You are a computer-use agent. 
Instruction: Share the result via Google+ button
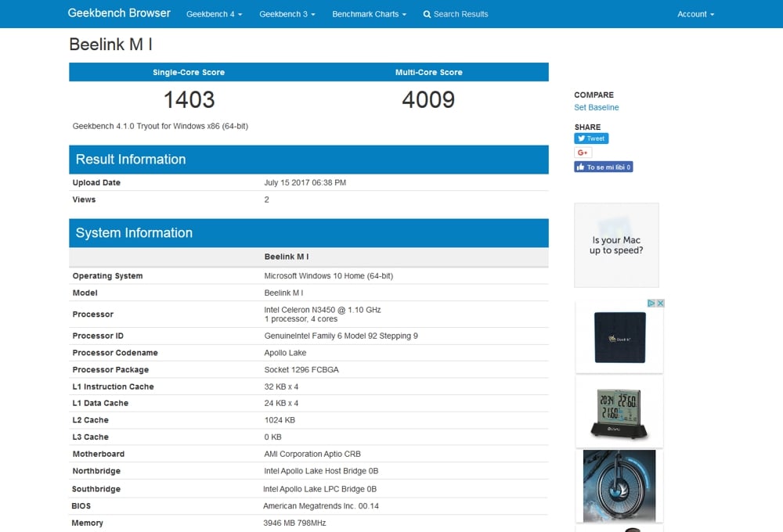click(x=583, y=153)
